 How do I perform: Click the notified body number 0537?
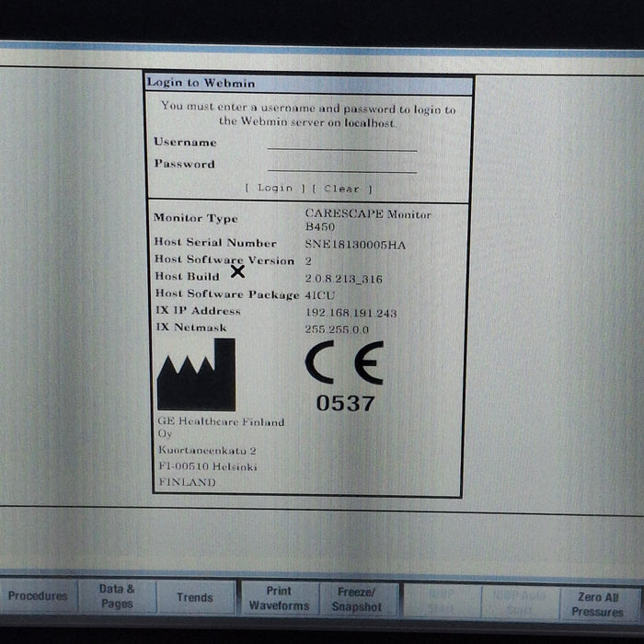[345, 403]
